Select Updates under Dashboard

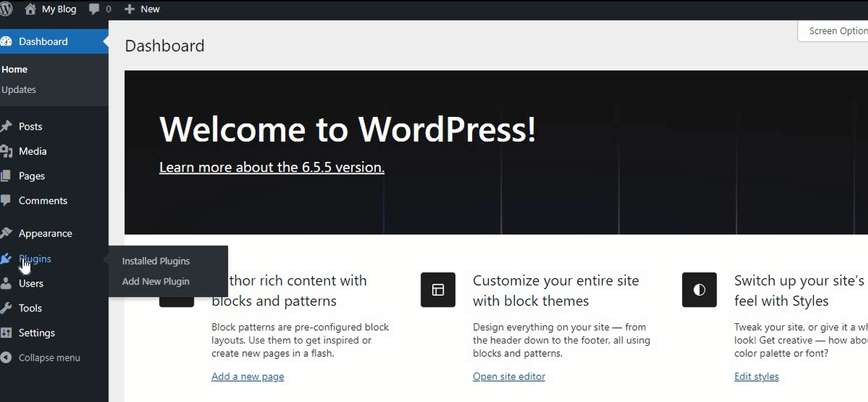click(x=19, y=90)
